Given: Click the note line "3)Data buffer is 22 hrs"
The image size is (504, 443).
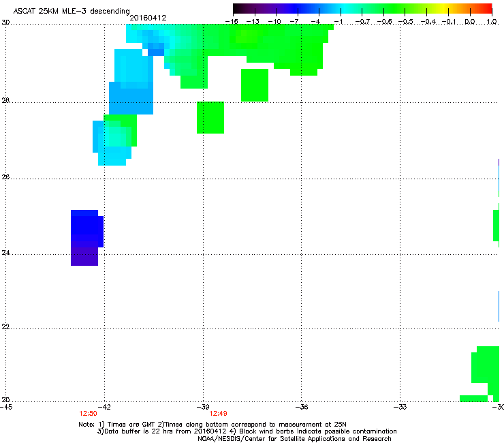Looking at the screenshot, I should pos(247,431).
